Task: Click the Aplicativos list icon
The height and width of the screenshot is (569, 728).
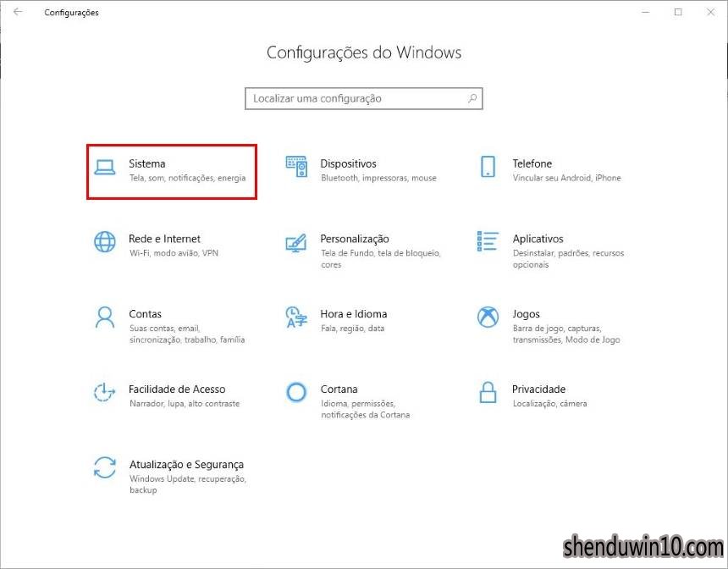Action: (488, 241)
